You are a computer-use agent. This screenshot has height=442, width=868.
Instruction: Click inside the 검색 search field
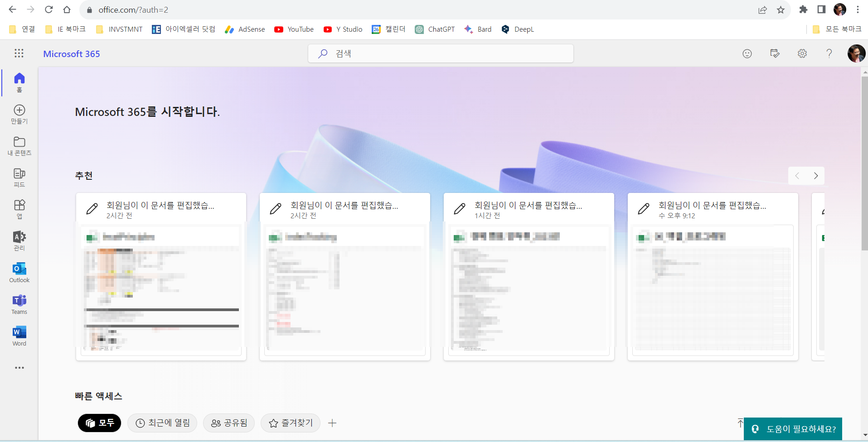(441, 53)
